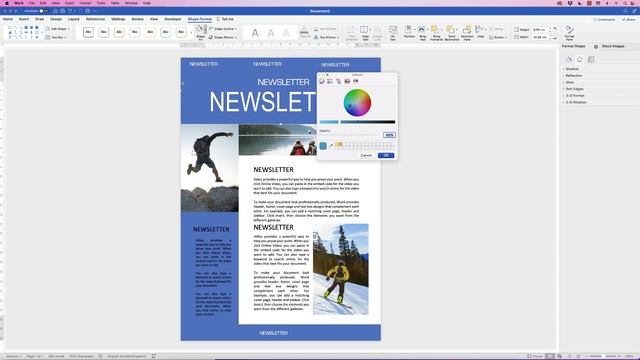The image size is (640, 360).
Task: Open the Effects pentagon tab in Format Shape
Action: point(580,60)
